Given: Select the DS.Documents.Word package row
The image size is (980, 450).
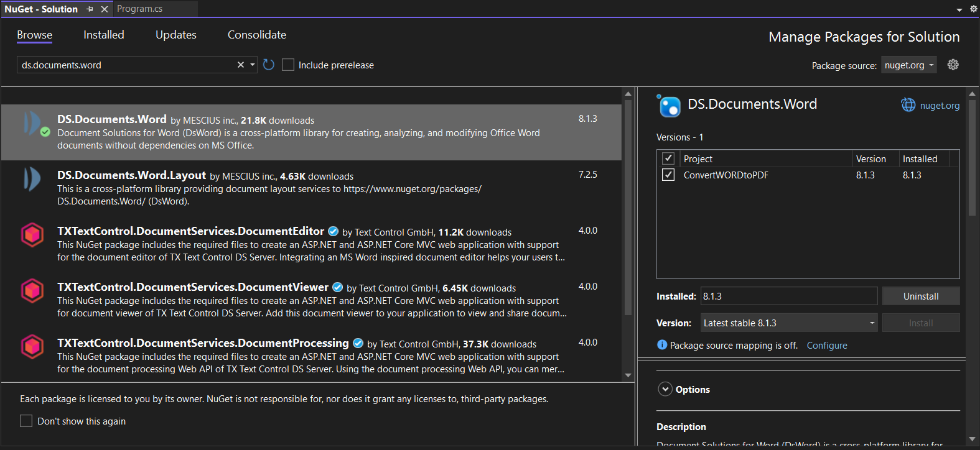Looking at the screenshot, I should [x=311, y=132].
